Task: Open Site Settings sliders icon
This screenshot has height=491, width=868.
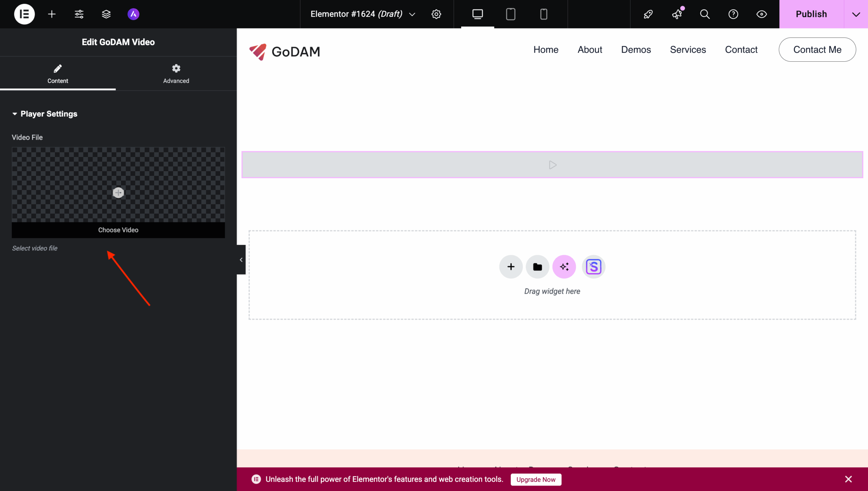Action: tap(79, 14)
